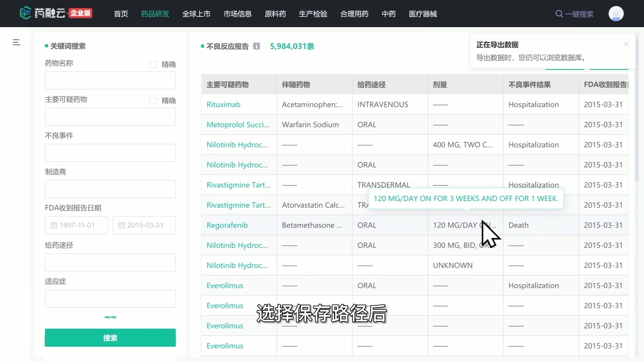Open 全球上市 navigation item

(196, 14)
